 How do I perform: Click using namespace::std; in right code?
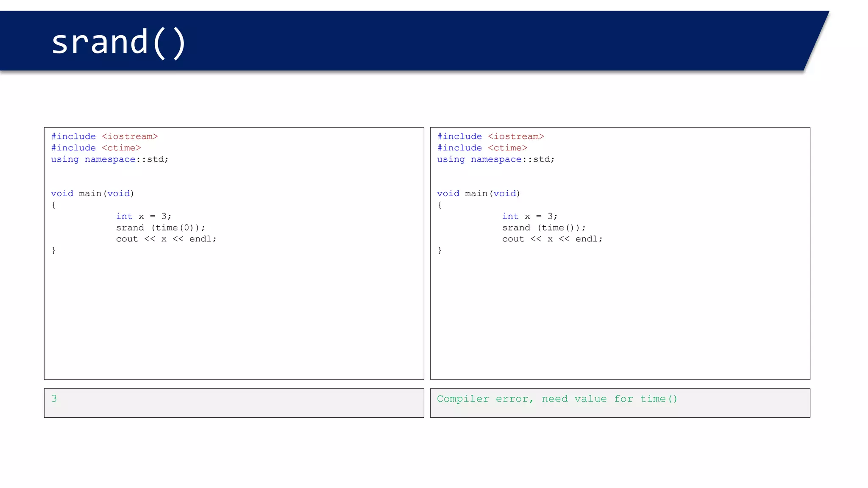click(x=495, y=159)
